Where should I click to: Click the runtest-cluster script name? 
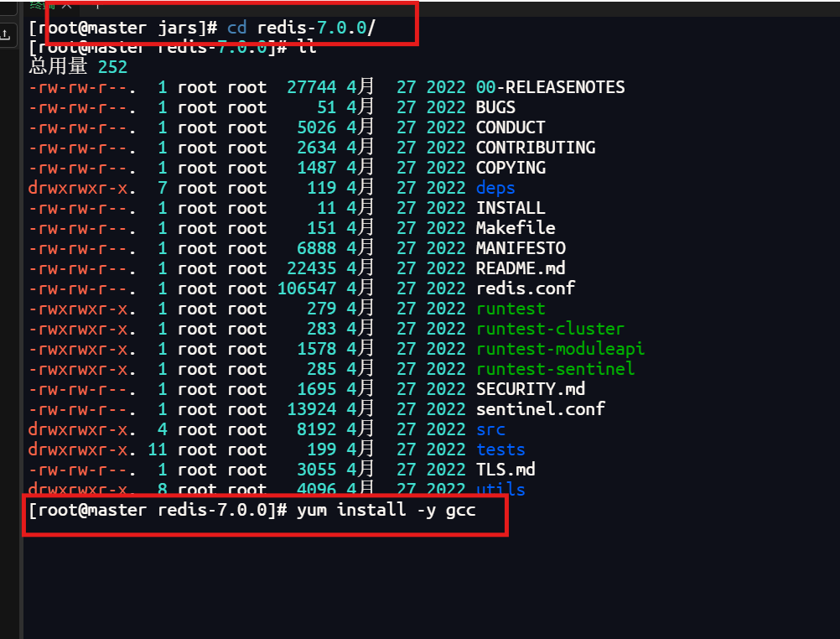[x=550, y=329]
